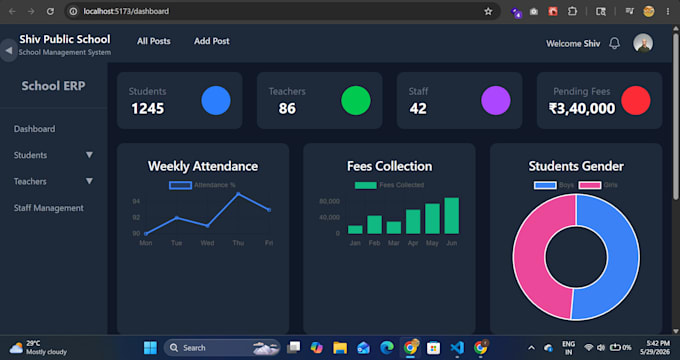Go back in browser history

pos(12,11)
